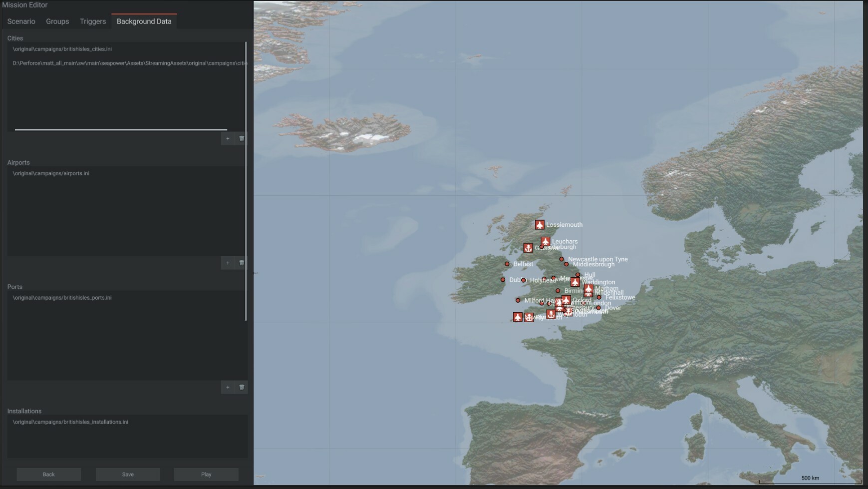Select the Lossiemouth airbase icon on the map
Screen dimensions: 868x489
[540, 225]
